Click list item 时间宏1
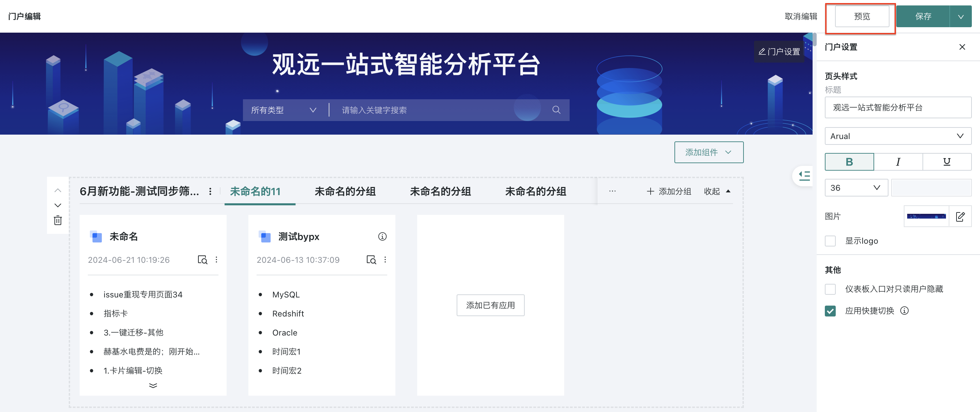980x412 pixels. (x=287, y=351)
